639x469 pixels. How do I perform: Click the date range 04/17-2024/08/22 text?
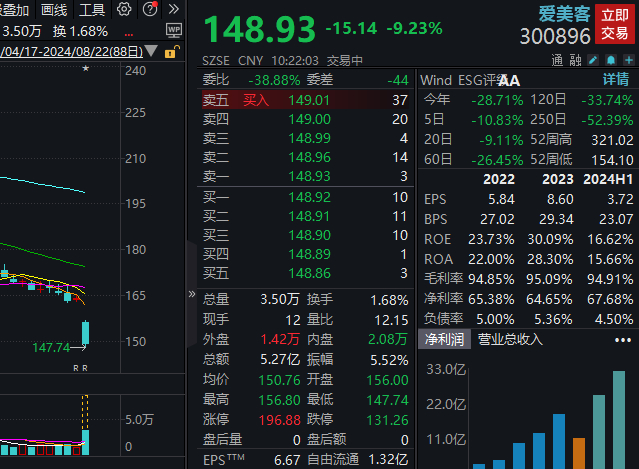(71, 52)
